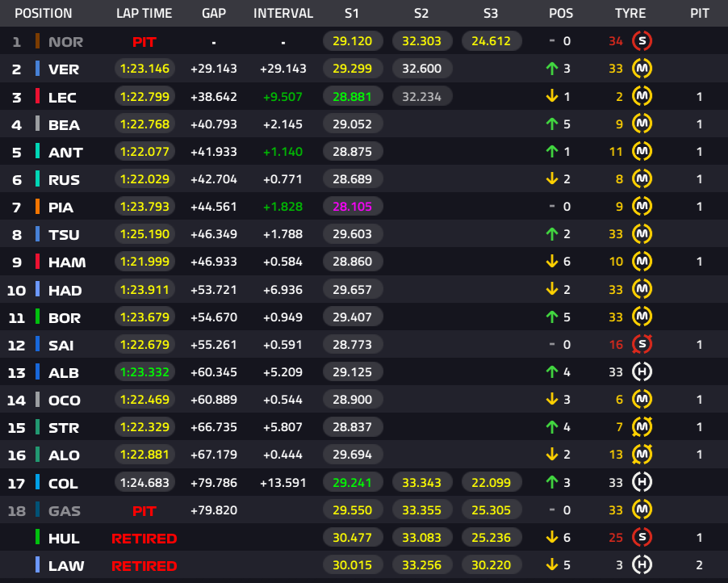Click the medium tyre icon in BEA row
The width and height of the screenshot is (728, 583).
642,124
